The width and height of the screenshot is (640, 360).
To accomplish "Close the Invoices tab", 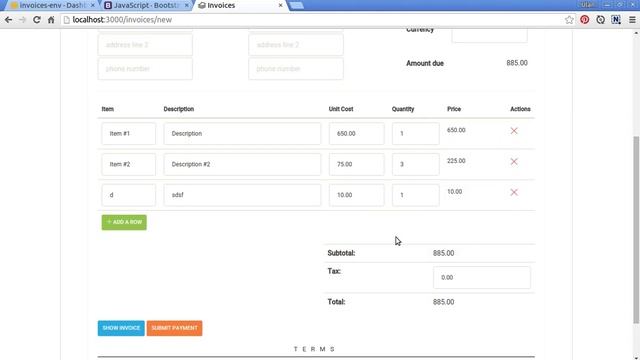I will pyautogui.click(x=280, y=5).
